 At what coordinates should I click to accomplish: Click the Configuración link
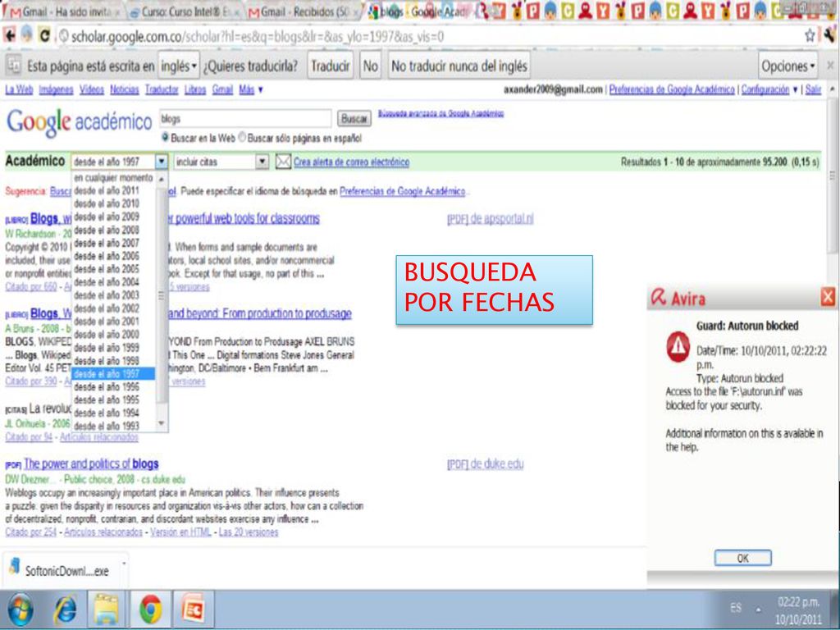(765, 89)
